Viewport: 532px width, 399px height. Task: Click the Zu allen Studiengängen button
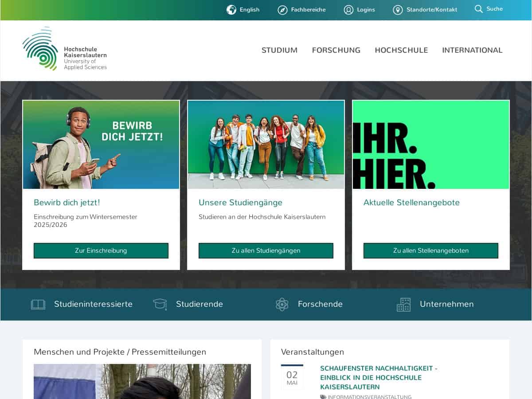(266, 250)
